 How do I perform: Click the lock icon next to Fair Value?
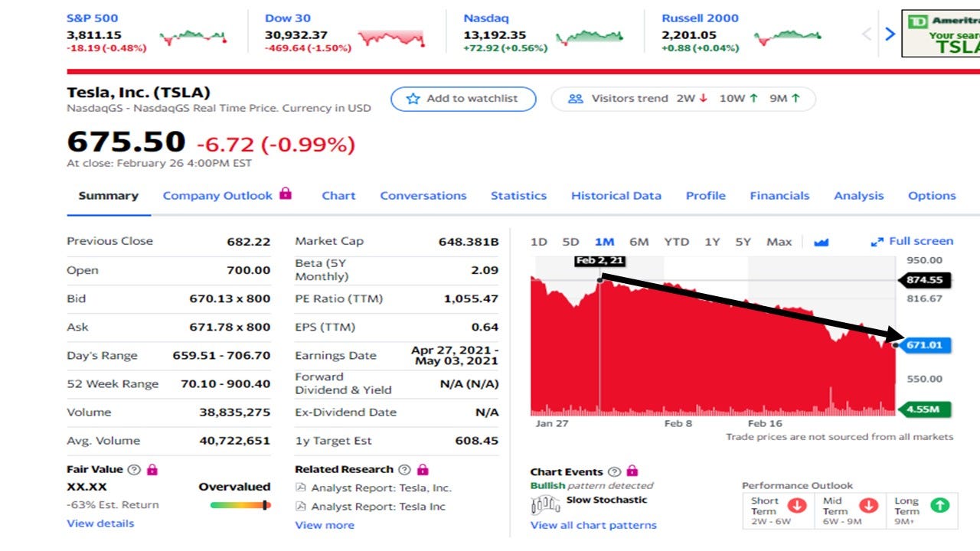[x=152, y=469]
